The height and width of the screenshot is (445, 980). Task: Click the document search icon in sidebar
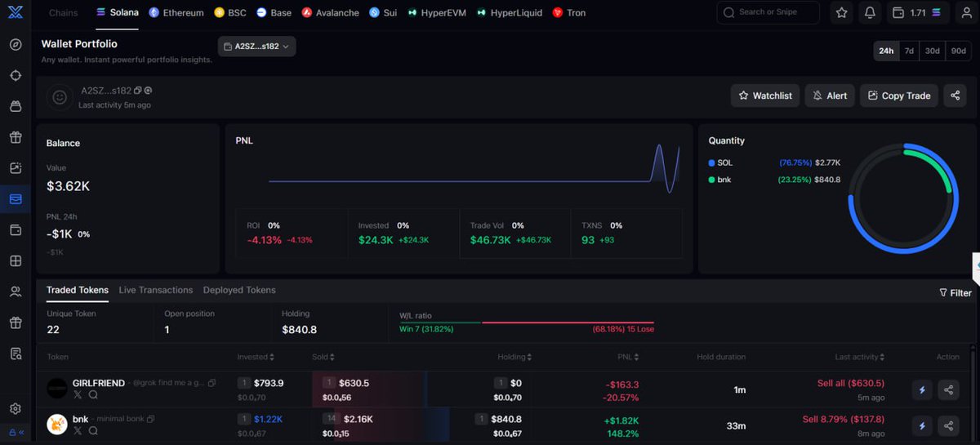tap(16, 354)
